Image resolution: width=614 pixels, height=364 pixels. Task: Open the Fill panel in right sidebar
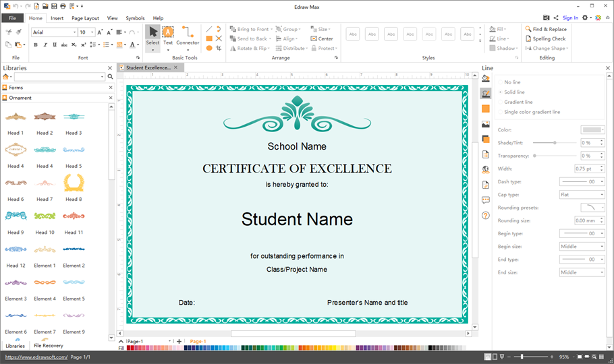tap(485, 79)
